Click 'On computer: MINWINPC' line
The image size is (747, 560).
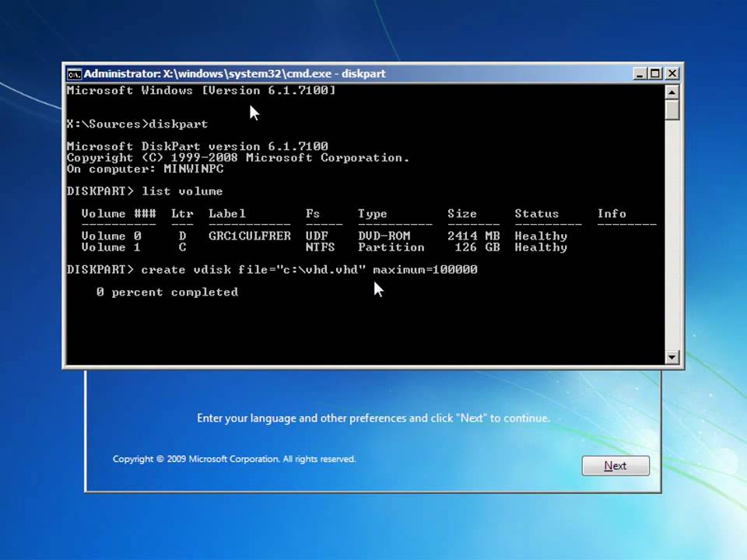(145, 169)
